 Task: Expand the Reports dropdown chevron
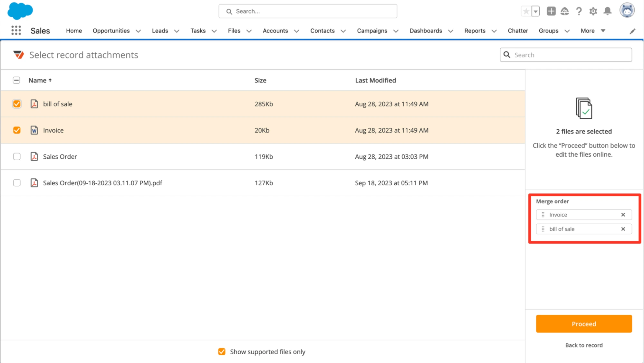coord(494,31)
